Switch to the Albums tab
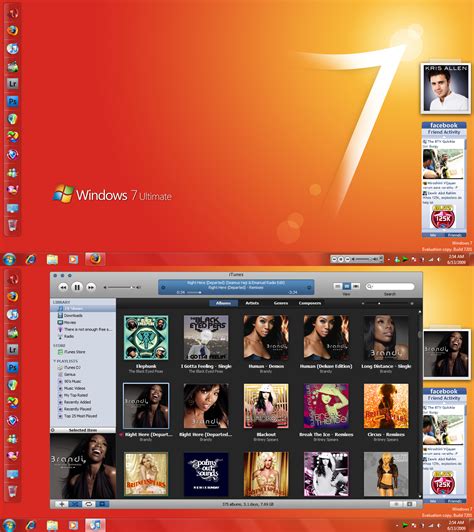 point(223,303)
